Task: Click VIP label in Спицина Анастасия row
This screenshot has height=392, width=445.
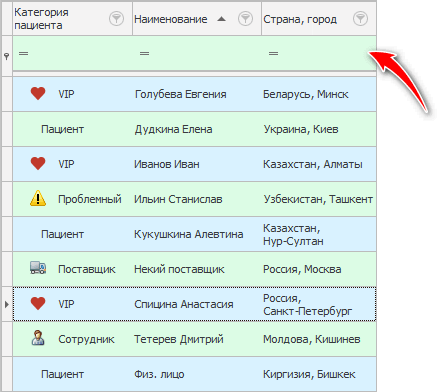Action: click(66, 304)
